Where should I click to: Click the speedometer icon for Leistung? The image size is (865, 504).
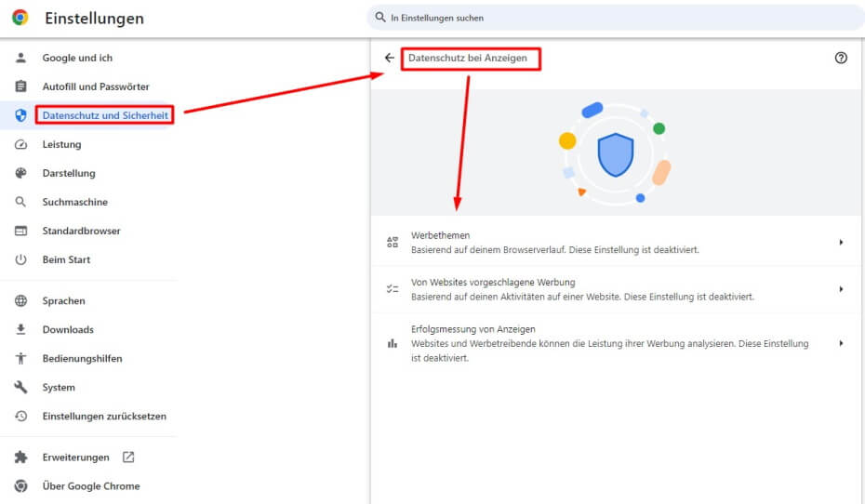coord(20,144)
